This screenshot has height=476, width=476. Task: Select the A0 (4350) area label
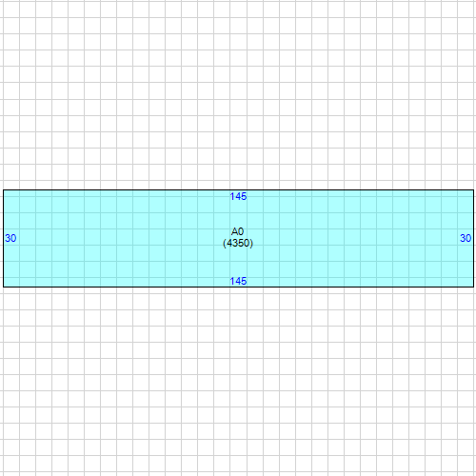pyautogui.click(x=238, y=237)
